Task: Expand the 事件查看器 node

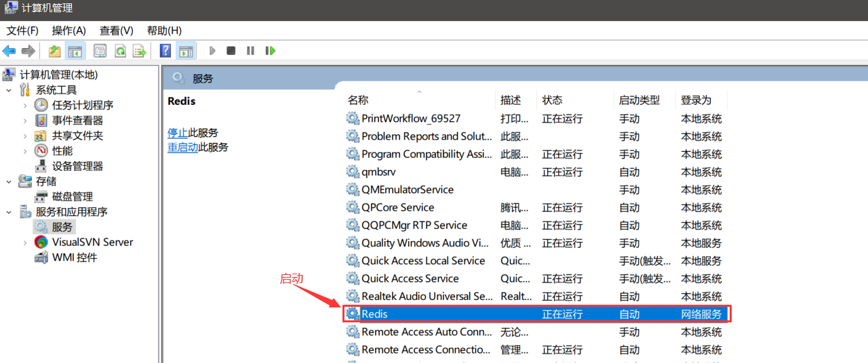Action: [25, 121]
